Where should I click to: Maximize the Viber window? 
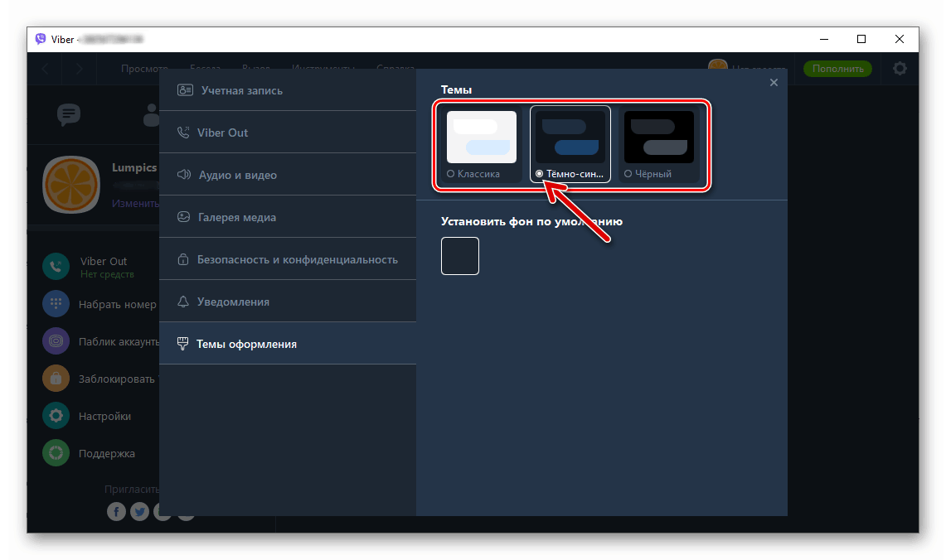pos(861,39)
